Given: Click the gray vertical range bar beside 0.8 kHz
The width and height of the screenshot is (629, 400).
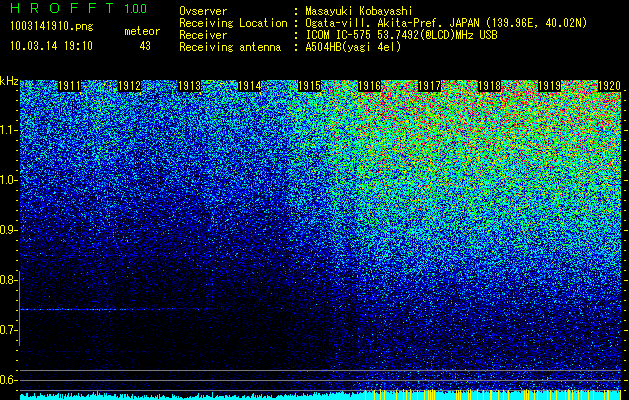Looking at the screenshot, I should tap(19, 308).
